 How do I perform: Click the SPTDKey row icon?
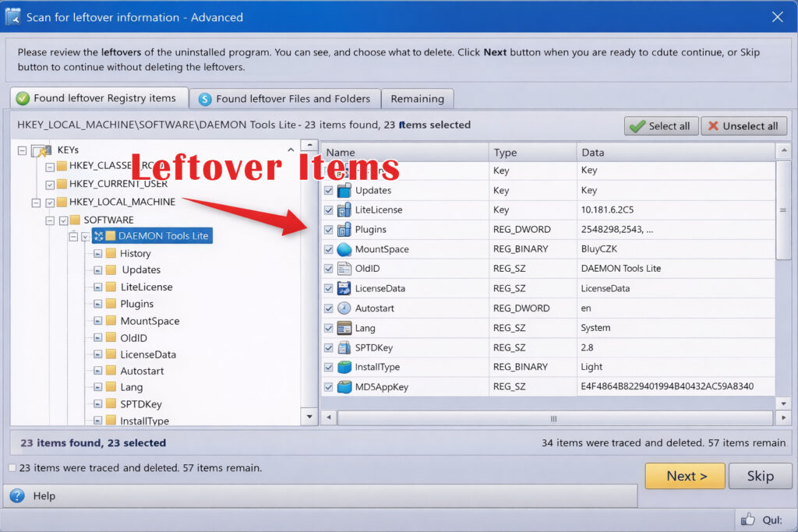pyautogui.click(x=344, y=347)
